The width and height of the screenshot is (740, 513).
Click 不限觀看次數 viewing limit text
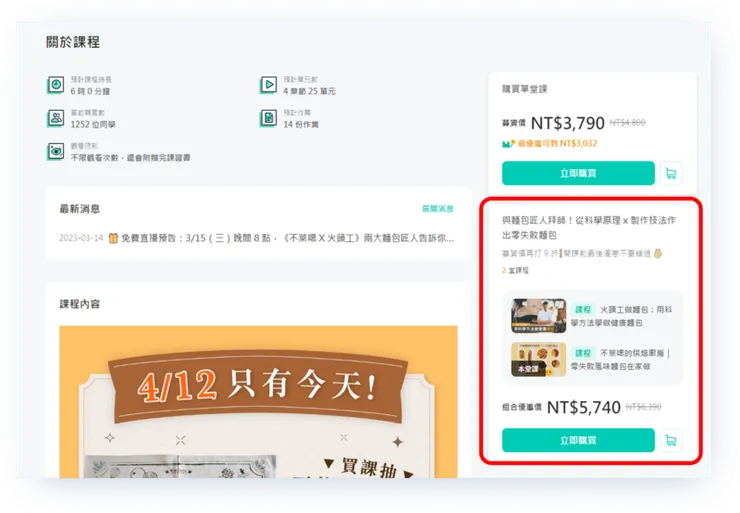130,158
